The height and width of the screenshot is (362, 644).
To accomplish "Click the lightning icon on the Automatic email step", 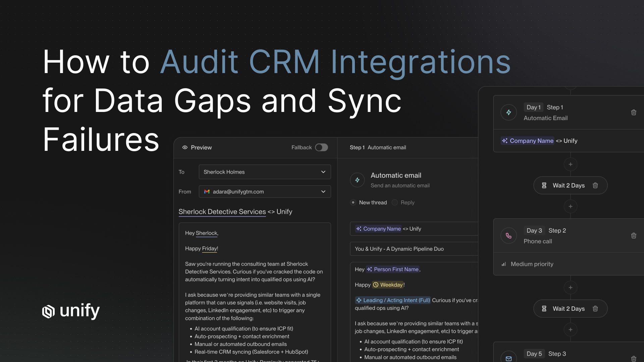I will coord(357,180).
